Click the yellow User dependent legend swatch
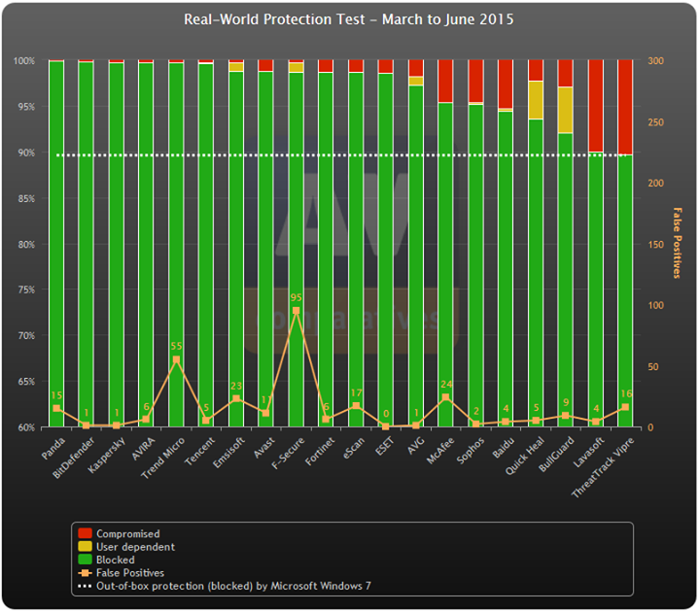 point(85,547)
